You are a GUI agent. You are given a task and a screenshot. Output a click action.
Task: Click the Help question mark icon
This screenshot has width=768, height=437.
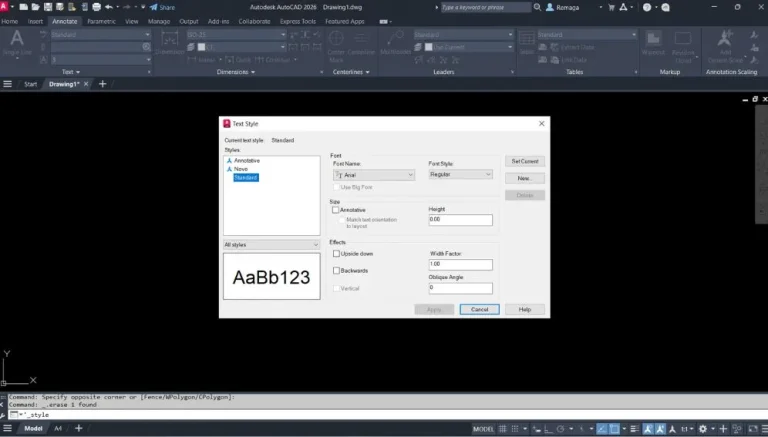click(x=647, y=7)
